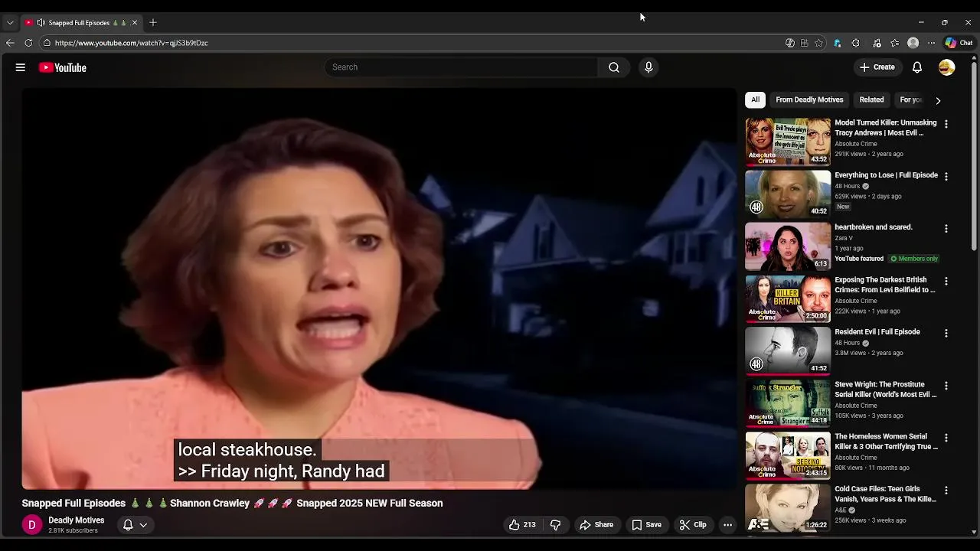Screen dimensions: 980x551
Task: Focus the YouTube search field
Action: (463, 67)
